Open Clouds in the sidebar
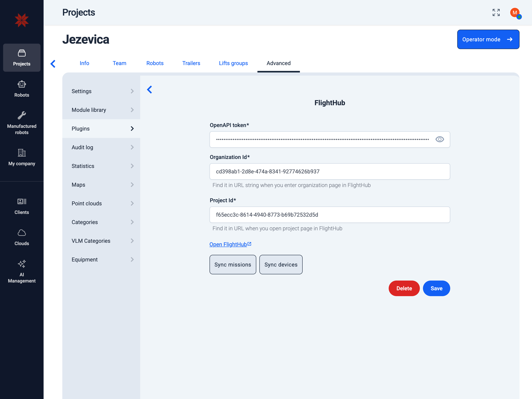This screenshot has height=399, width=532. pyautogui.click(x=22, y=237)
